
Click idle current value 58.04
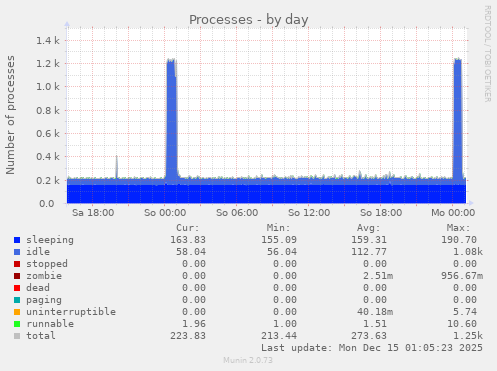191,252
